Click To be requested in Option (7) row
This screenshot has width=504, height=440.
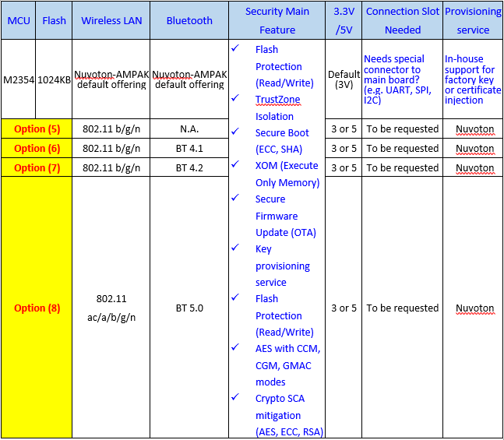tap(403, 167)
